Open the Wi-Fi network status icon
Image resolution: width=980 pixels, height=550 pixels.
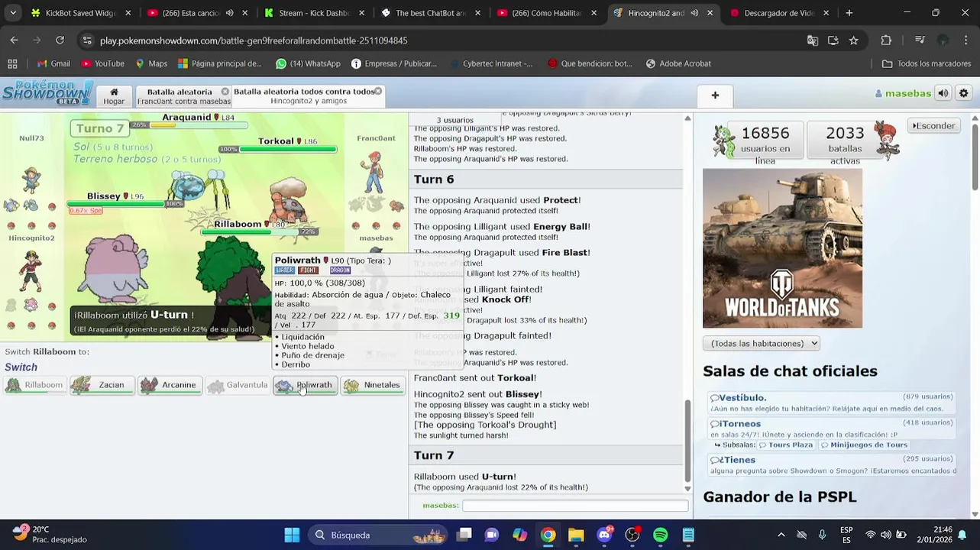click(870, 535)
